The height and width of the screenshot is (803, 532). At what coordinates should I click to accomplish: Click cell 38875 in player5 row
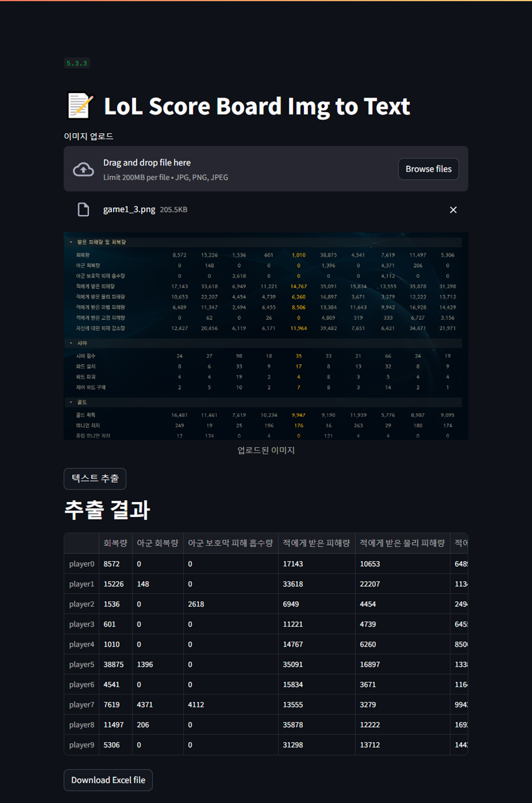point(116,664)
